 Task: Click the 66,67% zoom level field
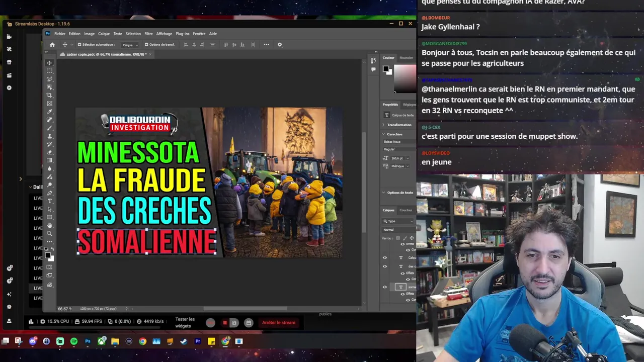(64, 309)
